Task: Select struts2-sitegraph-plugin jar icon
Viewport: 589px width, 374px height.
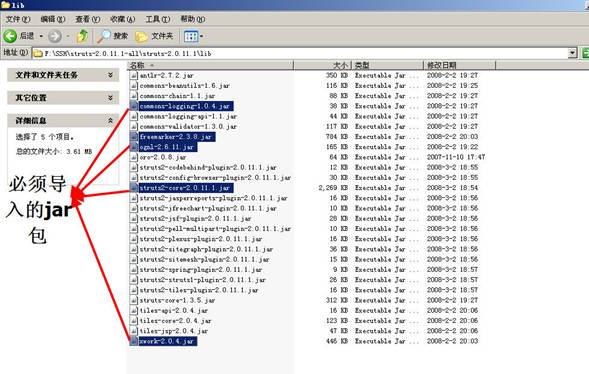Action: [134, 249]
